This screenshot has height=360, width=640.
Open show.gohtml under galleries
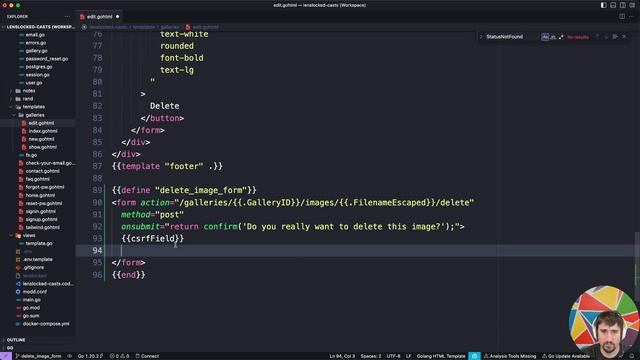pyautogui.click(x=42, y=147)
